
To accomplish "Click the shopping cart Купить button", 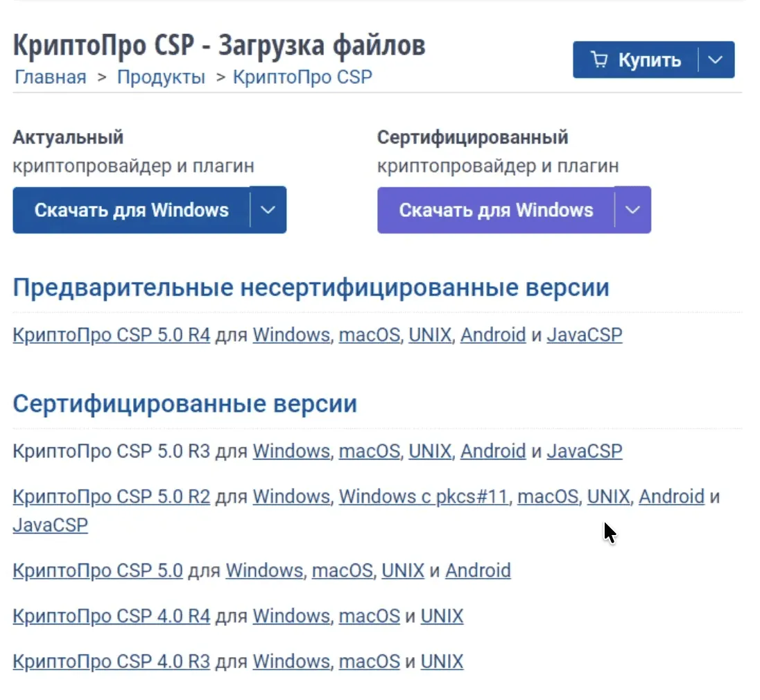I will [635, 60].
